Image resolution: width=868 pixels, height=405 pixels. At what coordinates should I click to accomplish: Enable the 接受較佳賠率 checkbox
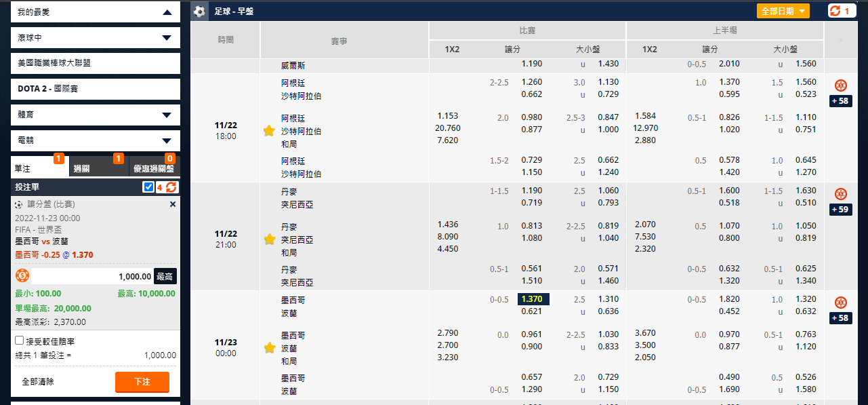20,341
